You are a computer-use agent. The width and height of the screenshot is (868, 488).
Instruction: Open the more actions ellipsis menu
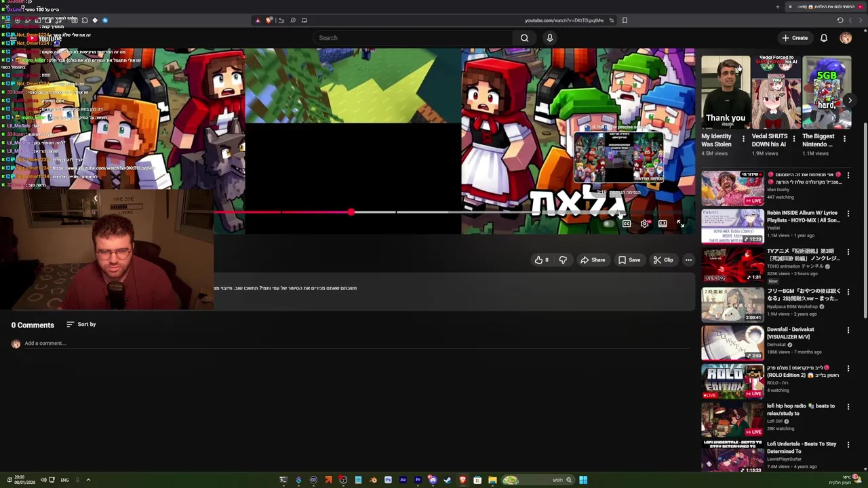click(x=688, y=260)
